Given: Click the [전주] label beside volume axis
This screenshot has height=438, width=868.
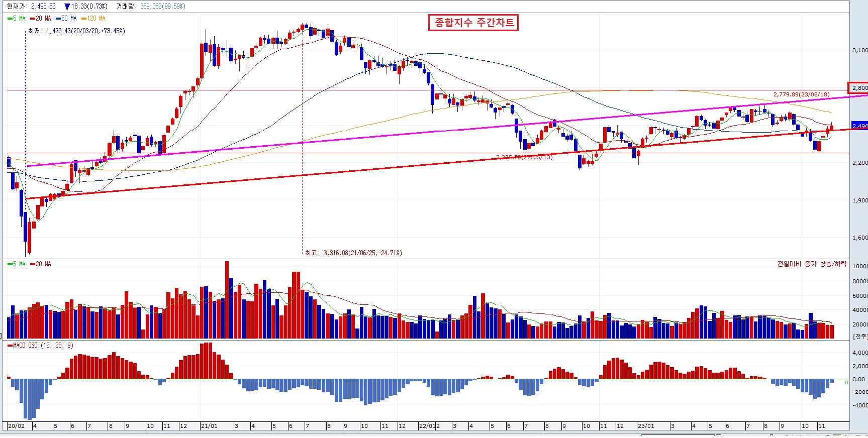Looking at the screenshot, I should tap(860, 337).
